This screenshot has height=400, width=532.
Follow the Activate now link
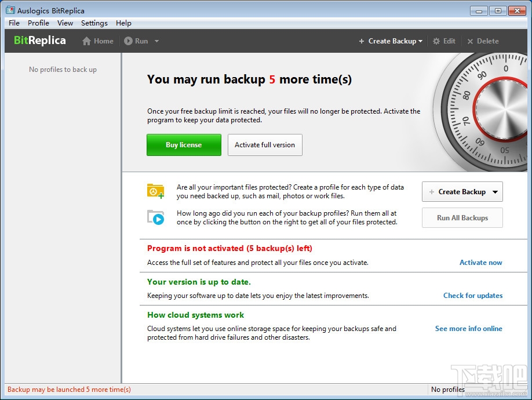[x=481, y=262]
